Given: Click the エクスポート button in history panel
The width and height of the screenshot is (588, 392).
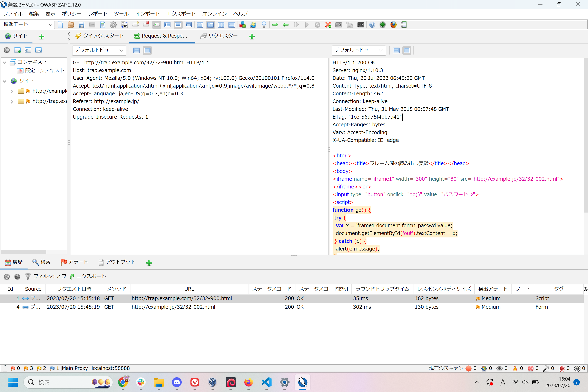Looking at the screenshot, I should coord(88,276).
